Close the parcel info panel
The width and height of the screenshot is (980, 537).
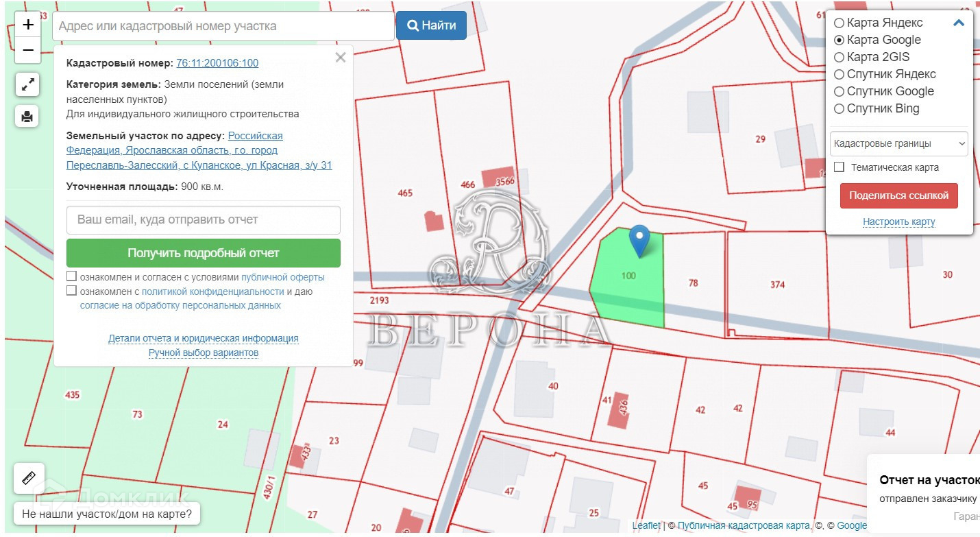point(340,58)
